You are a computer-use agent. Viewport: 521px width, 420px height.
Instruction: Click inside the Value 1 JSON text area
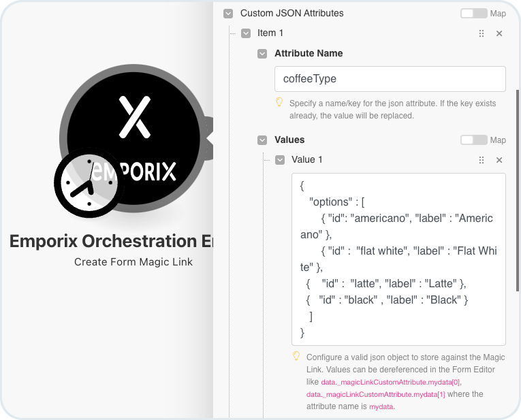tap(398, 259)
